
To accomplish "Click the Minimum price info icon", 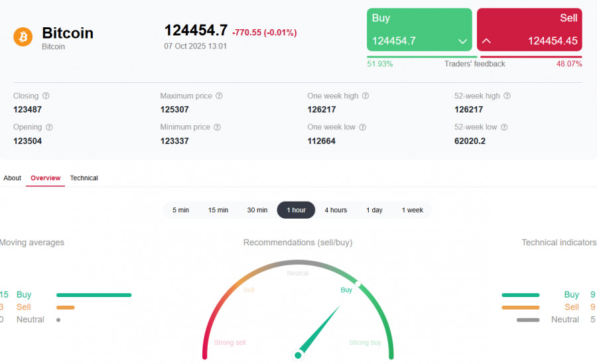I will (217, 127).
